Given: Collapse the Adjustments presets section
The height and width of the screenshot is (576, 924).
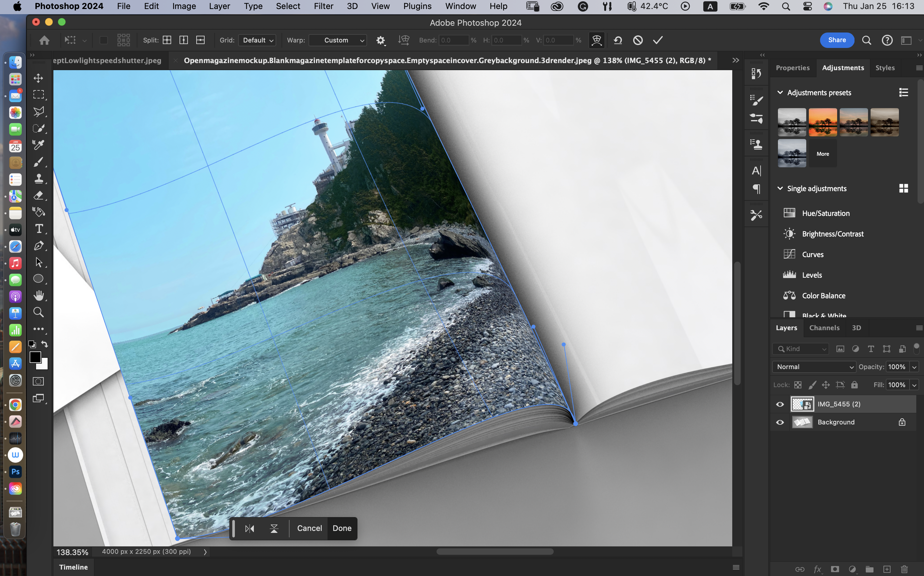Looking at the screenshot, I should click(x=780, y=93).
